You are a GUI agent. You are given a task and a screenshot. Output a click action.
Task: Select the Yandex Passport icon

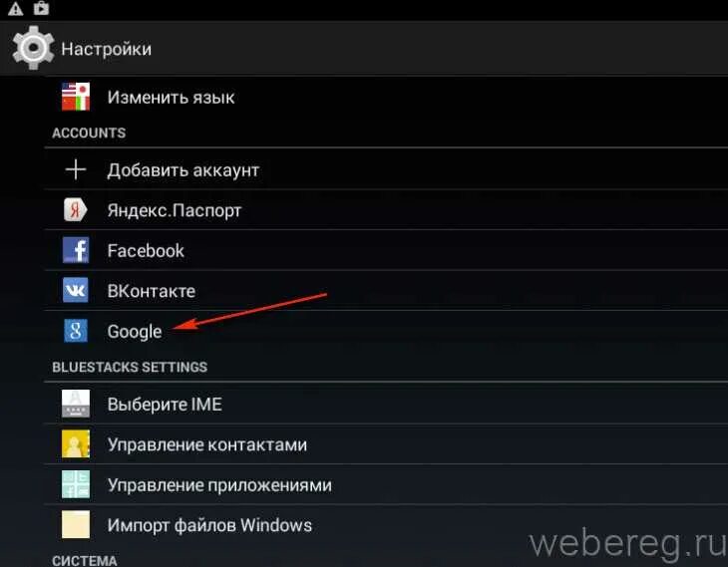click(75, 209)
